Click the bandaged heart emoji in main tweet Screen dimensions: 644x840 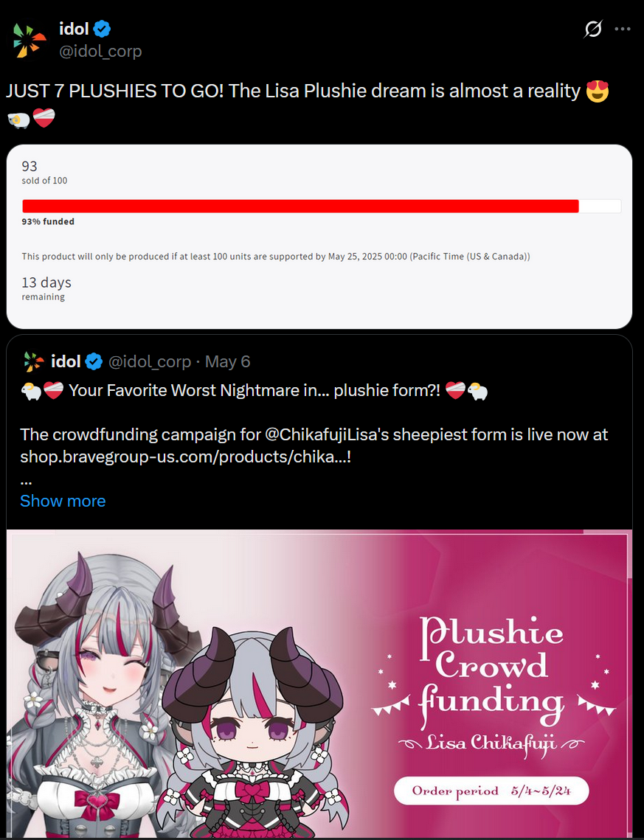(x=44, y=119)
